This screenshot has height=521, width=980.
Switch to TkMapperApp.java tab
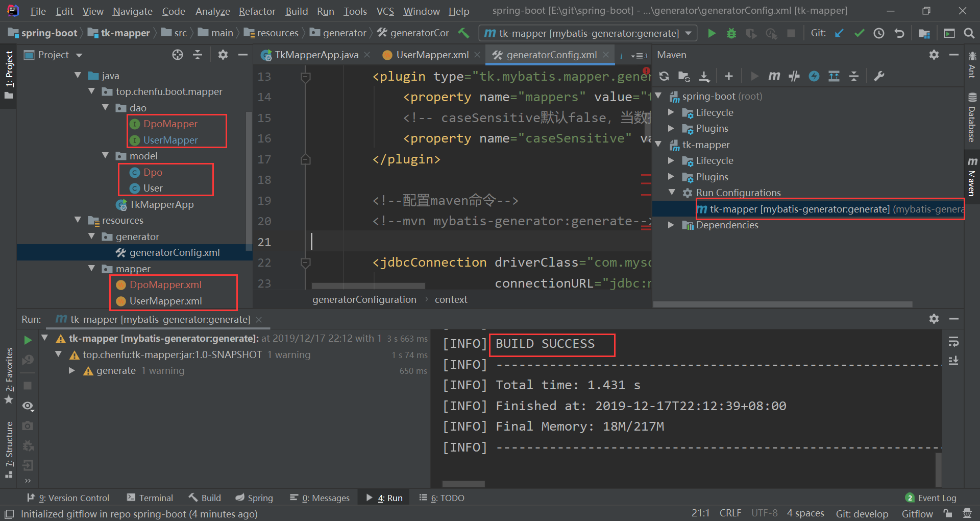[x=310, y=55]
